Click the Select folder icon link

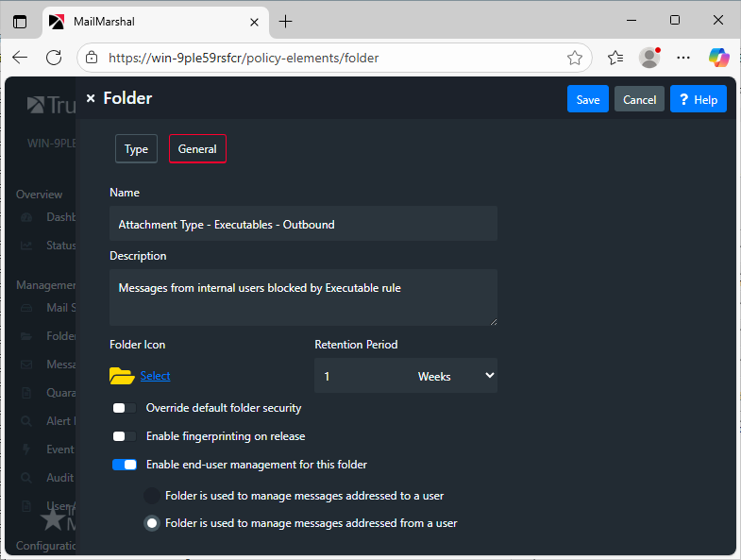(x=155, y=376)
